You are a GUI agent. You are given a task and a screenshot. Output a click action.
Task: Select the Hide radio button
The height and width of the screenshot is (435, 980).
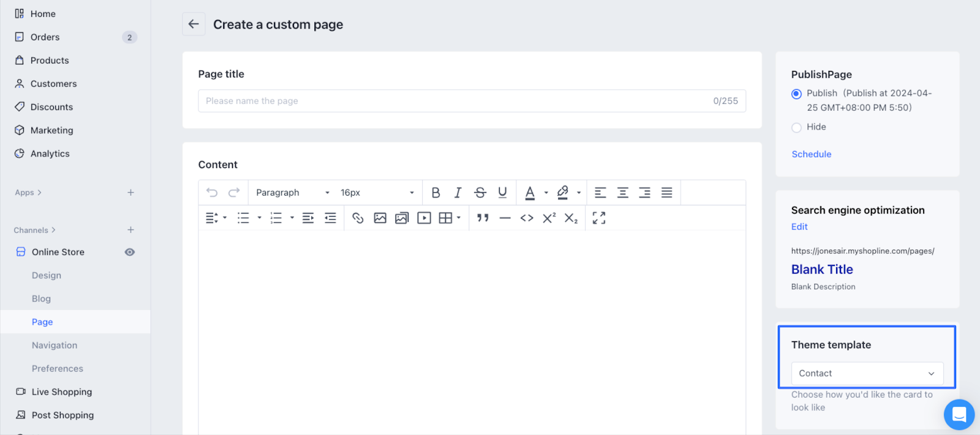tap(796, 127)
